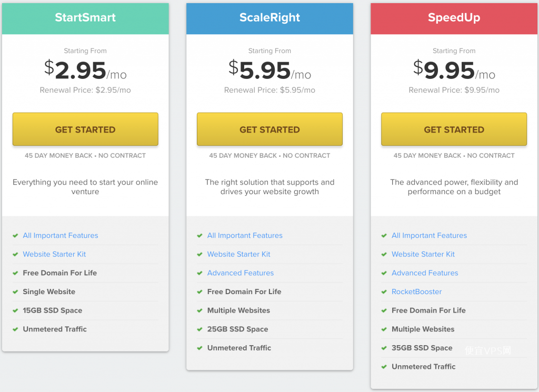Click checkmark icon next to 15GB SSD Space
539x392 pixels.
click(15, 310)
